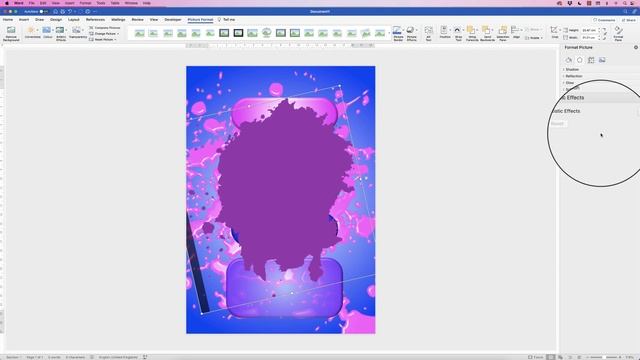The image size is (640, 360).
Task: Switch to the Draw ribbon tab
Action: 39,20
